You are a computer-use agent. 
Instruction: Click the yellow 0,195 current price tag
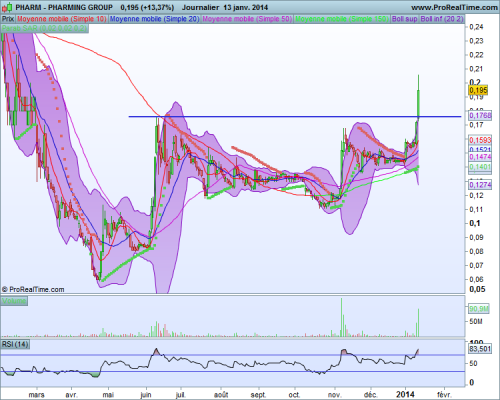(478, 90)
